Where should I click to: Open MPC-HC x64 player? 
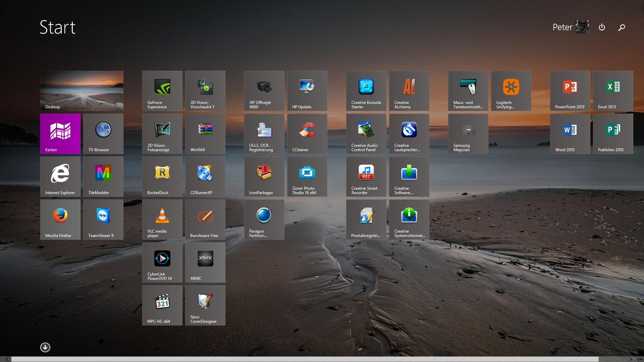click(162, 305)
